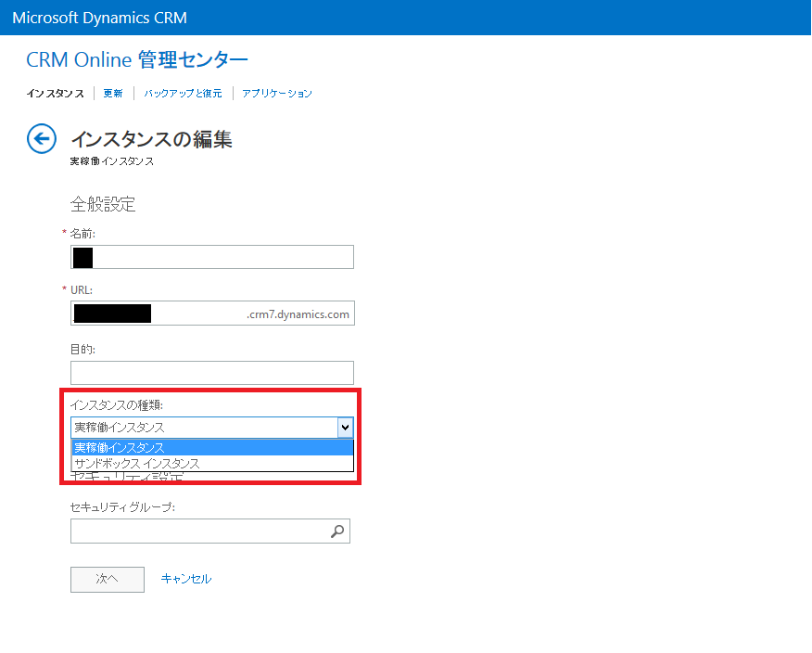
Task: Focus the 目的 input field
Action: pos(212,373)
